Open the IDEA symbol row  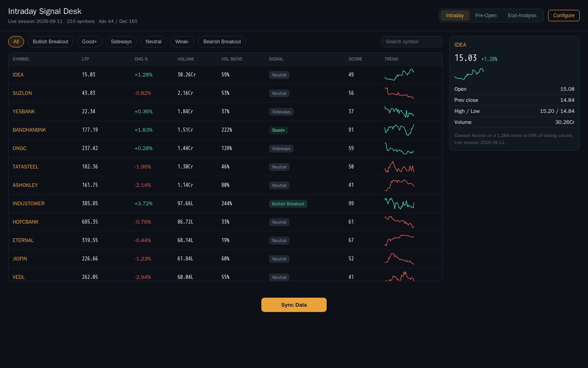coord(225,75)
